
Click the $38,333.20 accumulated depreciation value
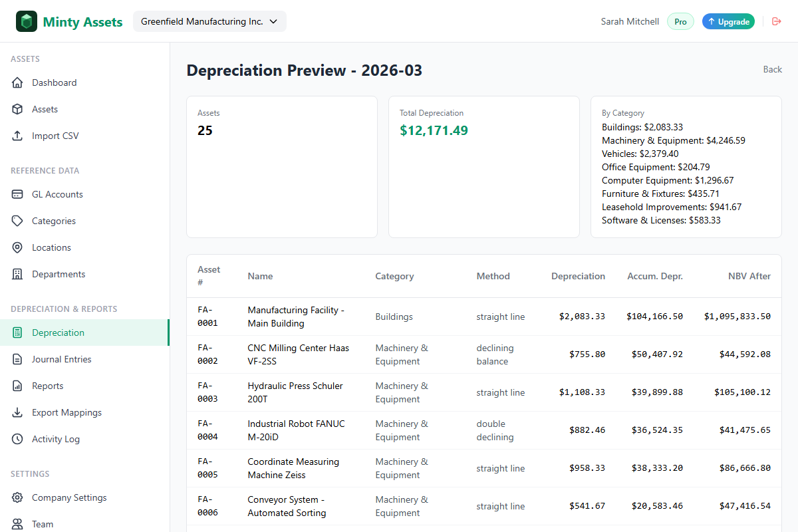click(x=657, y=468)
